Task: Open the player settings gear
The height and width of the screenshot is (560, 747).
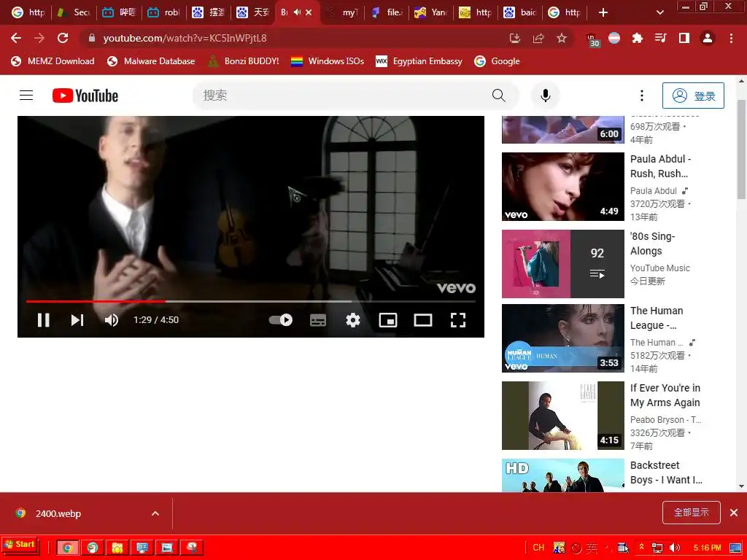Action: [x=353, y=320]
